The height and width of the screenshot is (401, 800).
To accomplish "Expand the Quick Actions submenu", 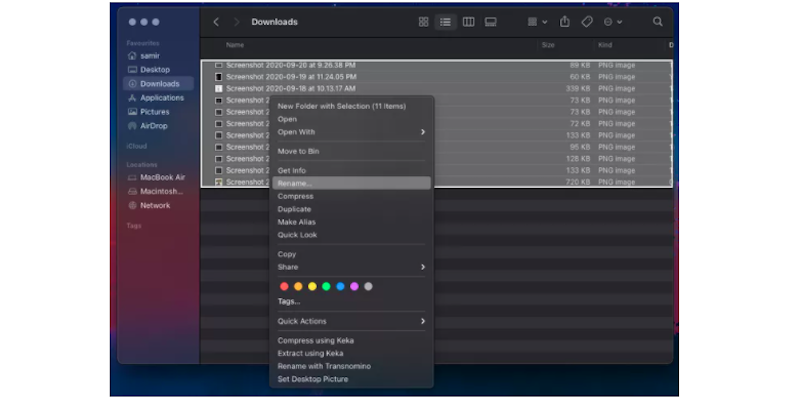I will pos(351,321).
